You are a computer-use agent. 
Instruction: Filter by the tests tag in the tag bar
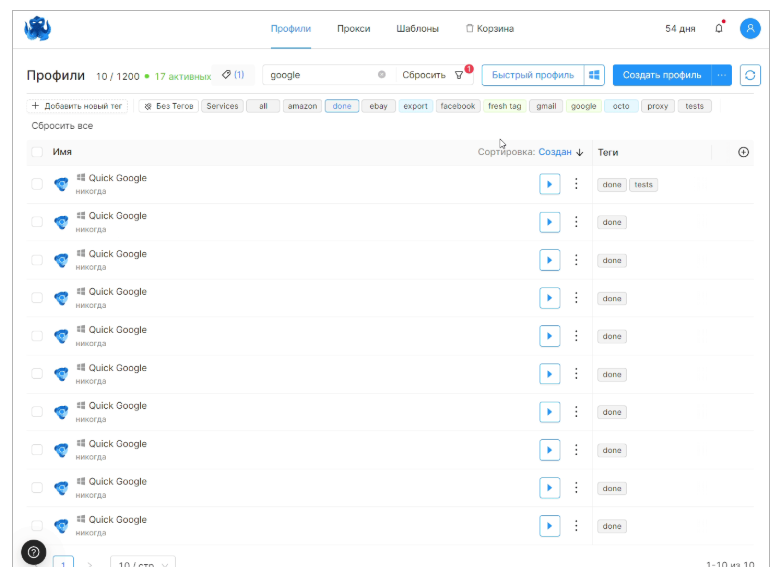(694, 106)
